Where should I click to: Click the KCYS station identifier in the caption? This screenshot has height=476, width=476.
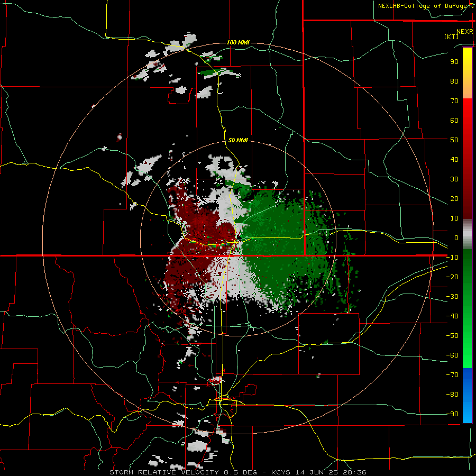(x=281, y=472)
